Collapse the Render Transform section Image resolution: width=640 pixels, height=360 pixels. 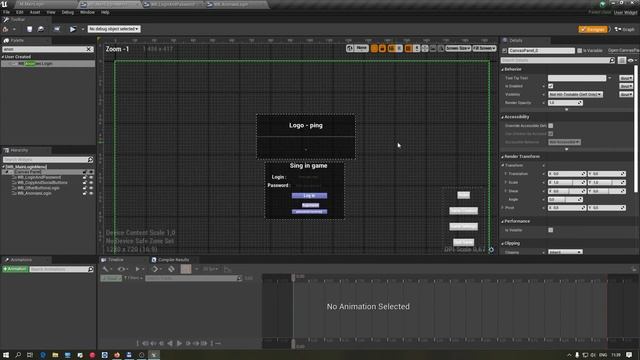coord(502,157)
